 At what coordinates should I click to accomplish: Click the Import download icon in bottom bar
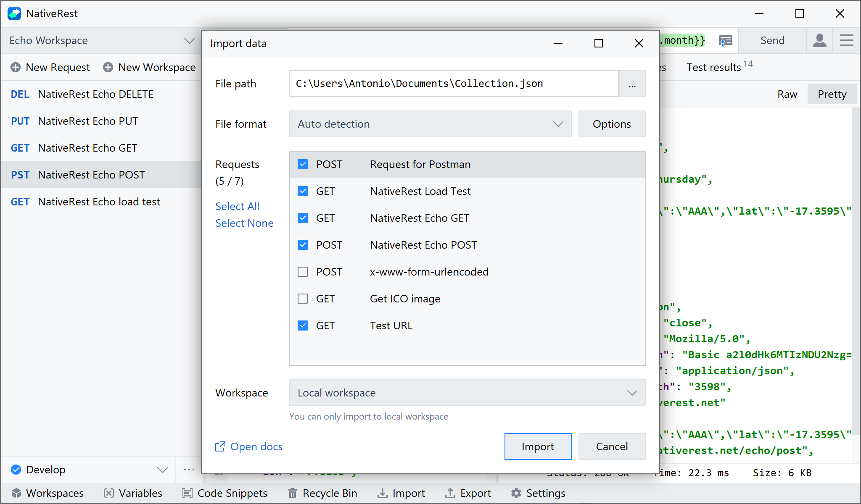383,493
